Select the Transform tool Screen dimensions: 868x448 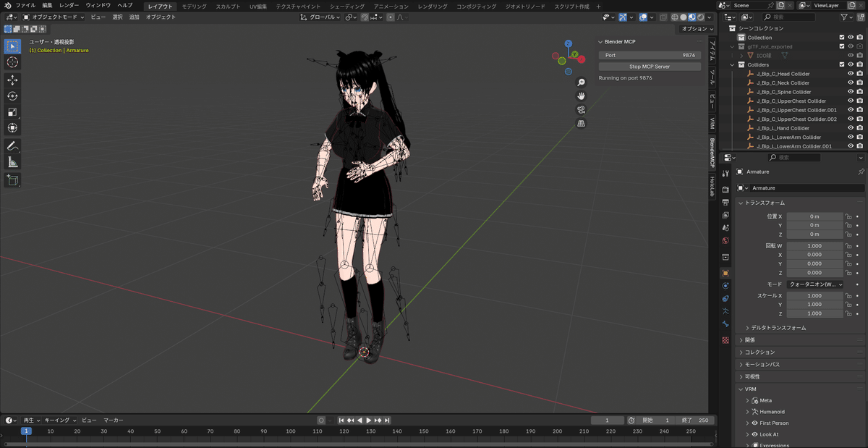coord(12,128)
